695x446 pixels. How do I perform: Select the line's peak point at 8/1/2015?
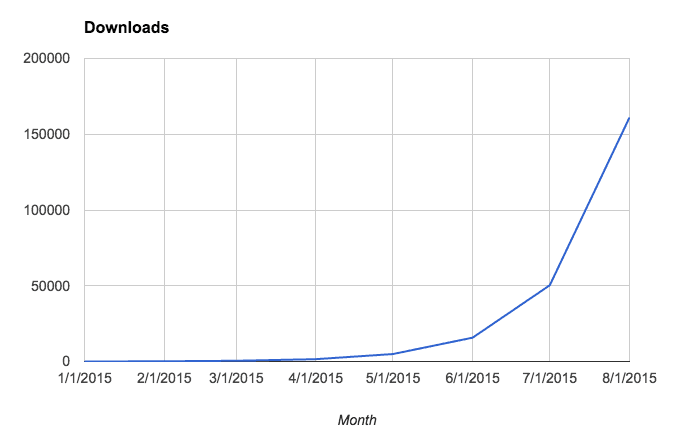point(628,118)
